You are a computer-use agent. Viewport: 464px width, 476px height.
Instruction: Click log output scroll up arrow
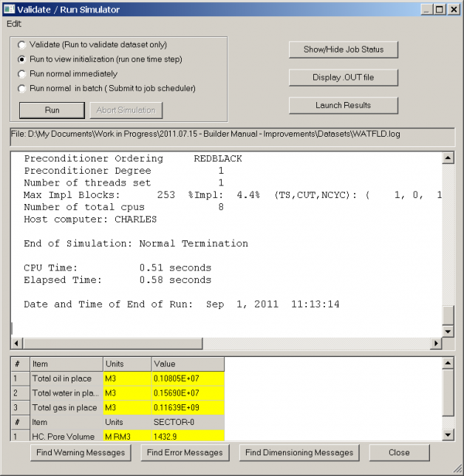[x=447, y=157]
